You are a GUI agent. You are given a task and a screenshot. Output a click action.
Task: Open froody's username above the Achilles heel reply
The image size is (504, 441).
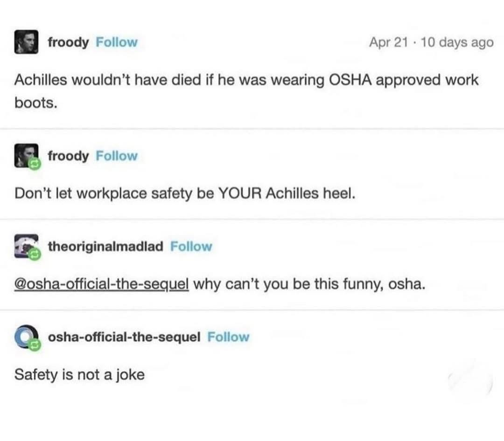[x=68, y=156]
